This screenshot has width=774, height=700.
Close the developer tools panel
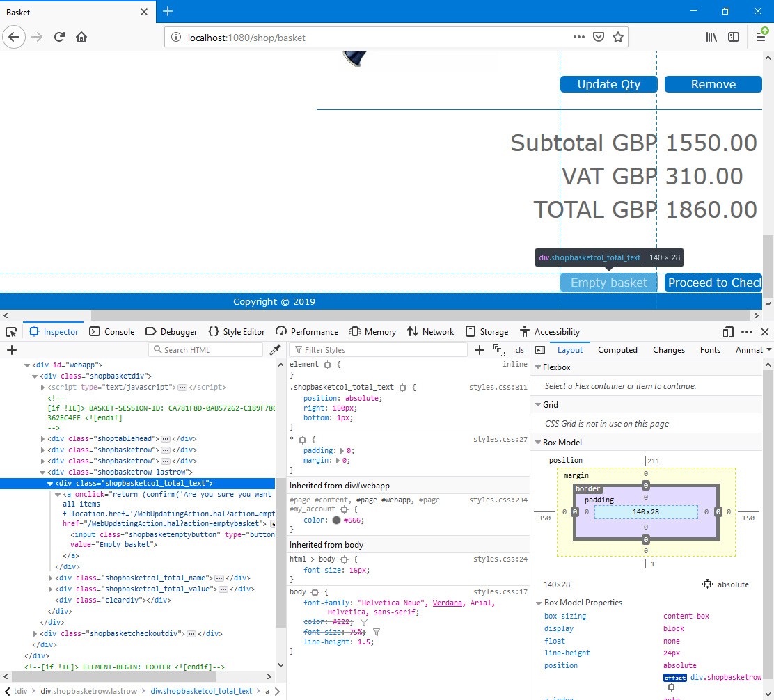765,332
